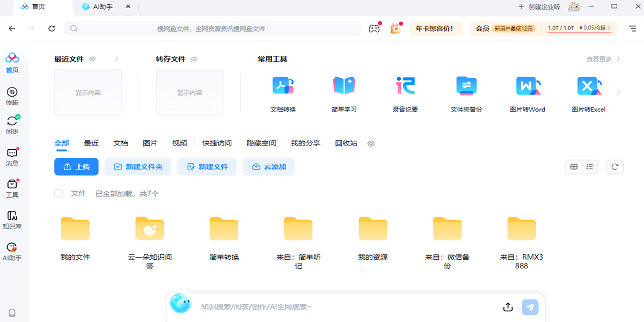The height and width of the screenshot is (322, 644).
Task: Switch to the 图片 tab
Action: 150,143
